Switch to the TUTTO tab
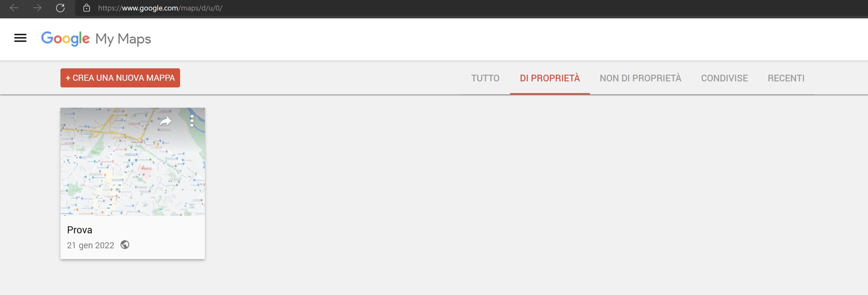This screenshot has width=868, height=295. 485,78
